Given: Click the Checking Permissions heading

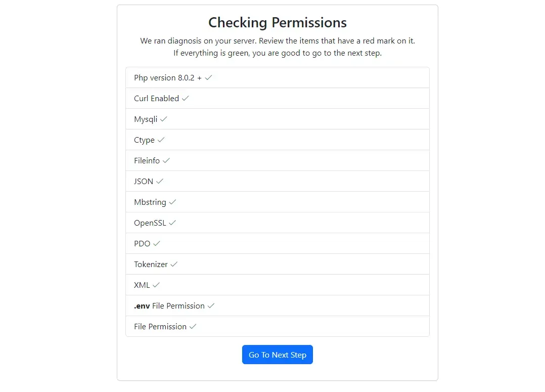Looking at the screenshot, I should [x=277, y=22].
